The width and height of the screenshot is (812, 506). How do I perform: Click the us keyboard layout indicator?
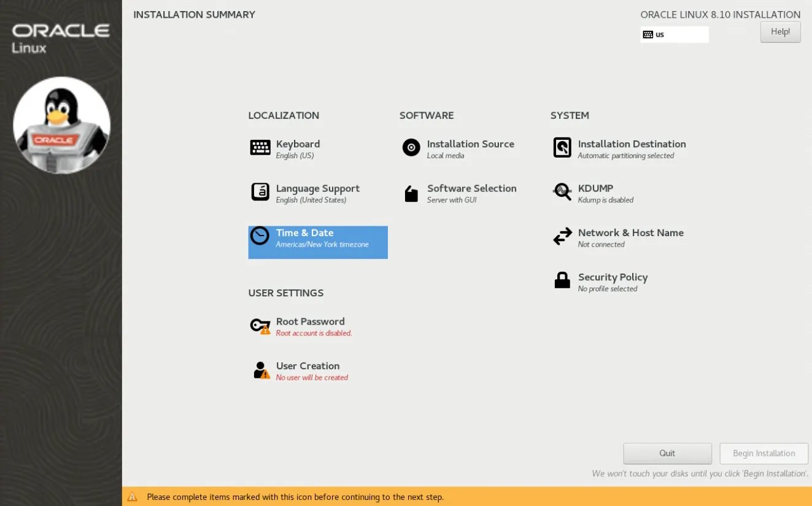pyautogui.click(x=674, y=34)
